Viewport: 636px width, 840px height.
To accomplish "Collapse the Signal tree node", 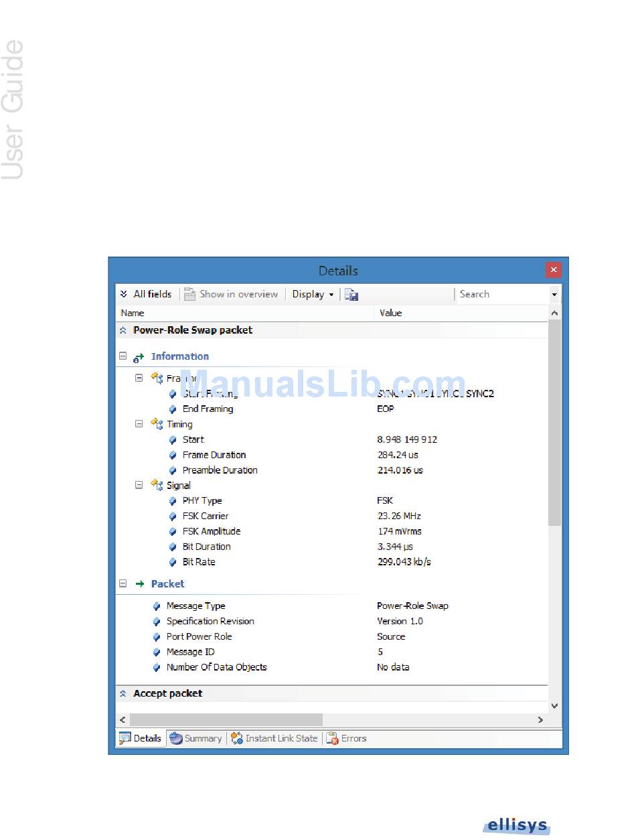I will (139, 485).
